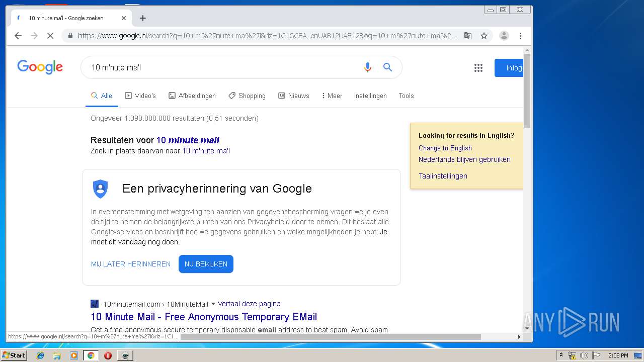Click the Inloggen button
Image resolution: width=644 pixels, height=362 pixels.
coord(509,68)
